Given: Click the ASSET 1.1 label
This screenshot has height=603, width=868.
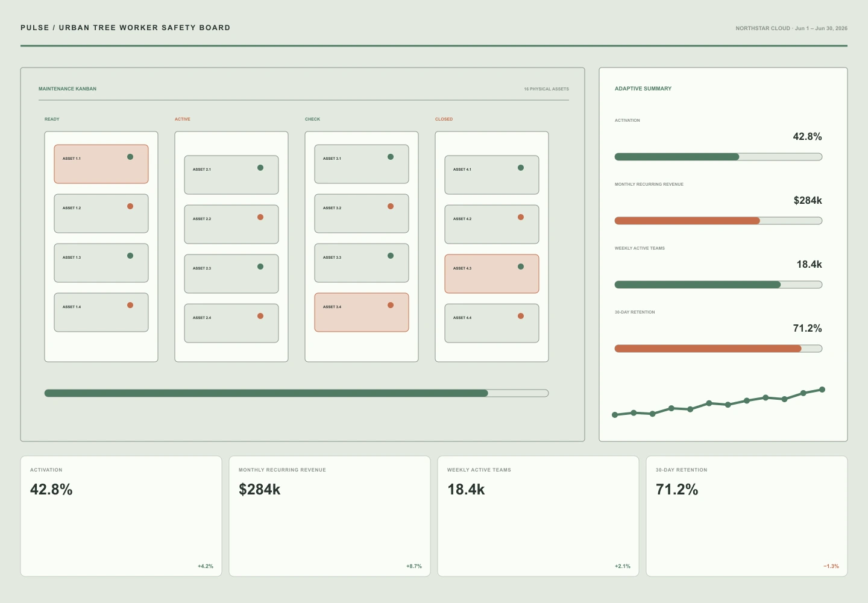Looking at the screenshot, I should pos(72,159).
